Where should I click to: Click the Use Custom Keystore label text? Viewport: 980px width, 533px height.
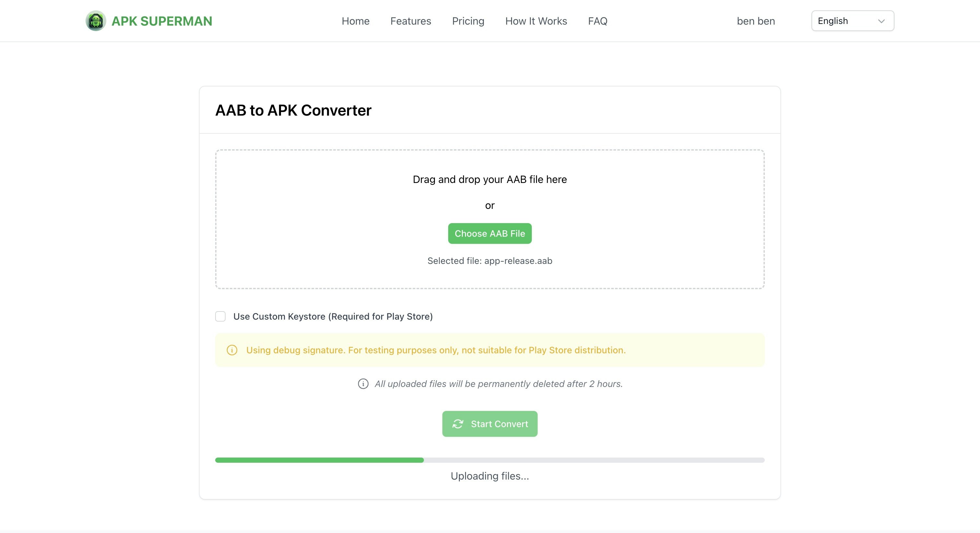[333, 316]
